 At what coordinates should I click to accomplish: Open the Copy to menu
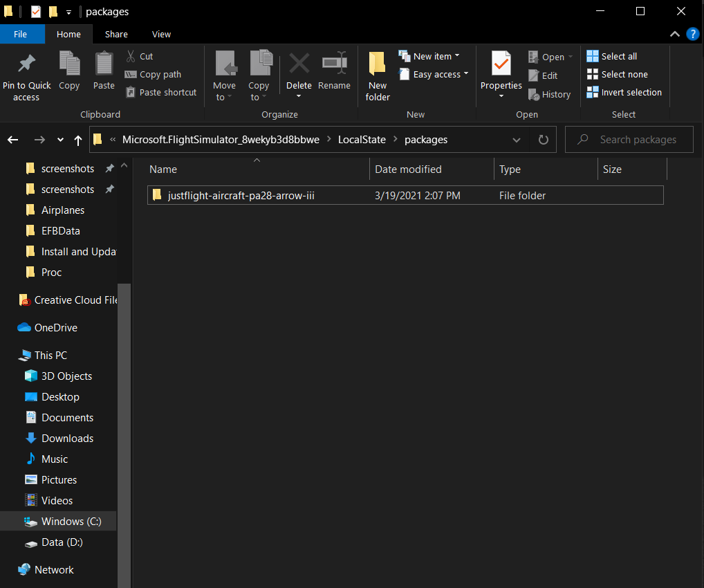(259, 75)
